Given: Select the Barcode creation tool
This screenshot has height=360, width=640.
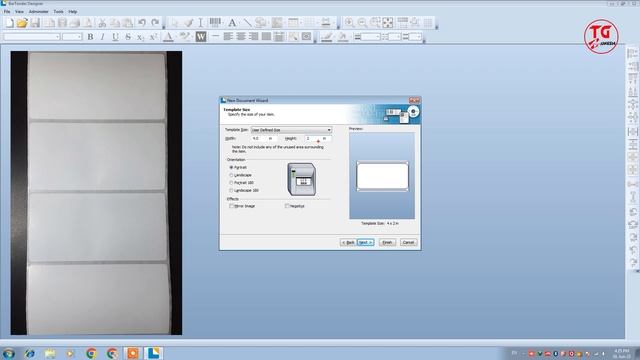Looking at the screenshot, I should [216, 23].
